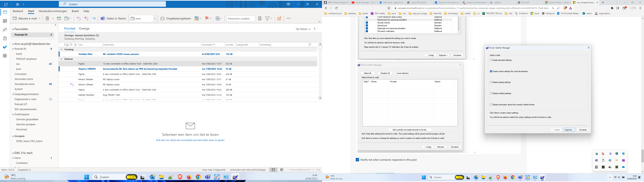This screenshot has height=182, width=644.
Task: Click the Forward arrow icon
Action: (x=94, y=18)
